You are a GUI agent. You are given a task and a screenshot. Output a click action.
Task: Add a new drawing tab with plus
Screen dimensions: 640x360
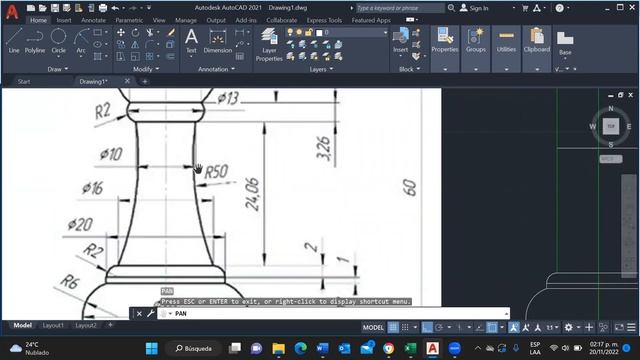pos(144,82)
